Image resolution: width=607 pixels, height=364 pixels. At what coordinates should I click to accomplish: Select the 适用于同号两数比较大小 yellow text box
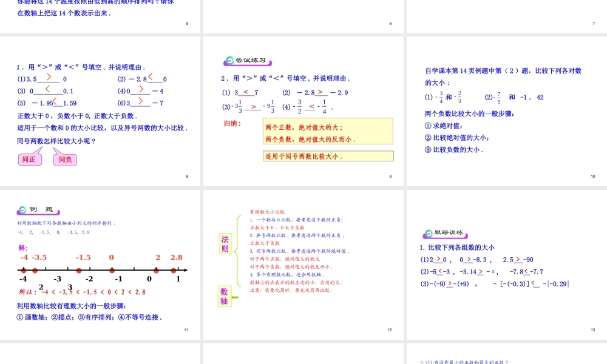coord(328,156)
